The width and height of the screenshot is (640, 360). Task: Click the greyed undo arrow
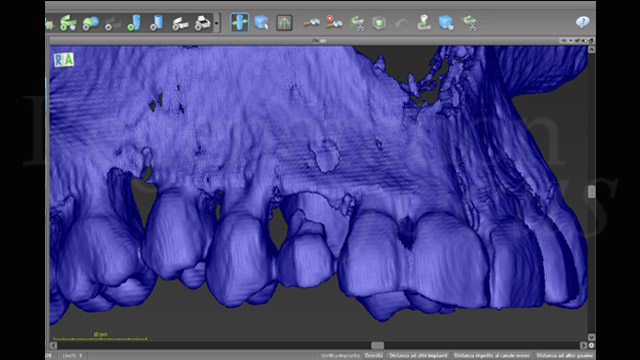(x=402, y=23)
